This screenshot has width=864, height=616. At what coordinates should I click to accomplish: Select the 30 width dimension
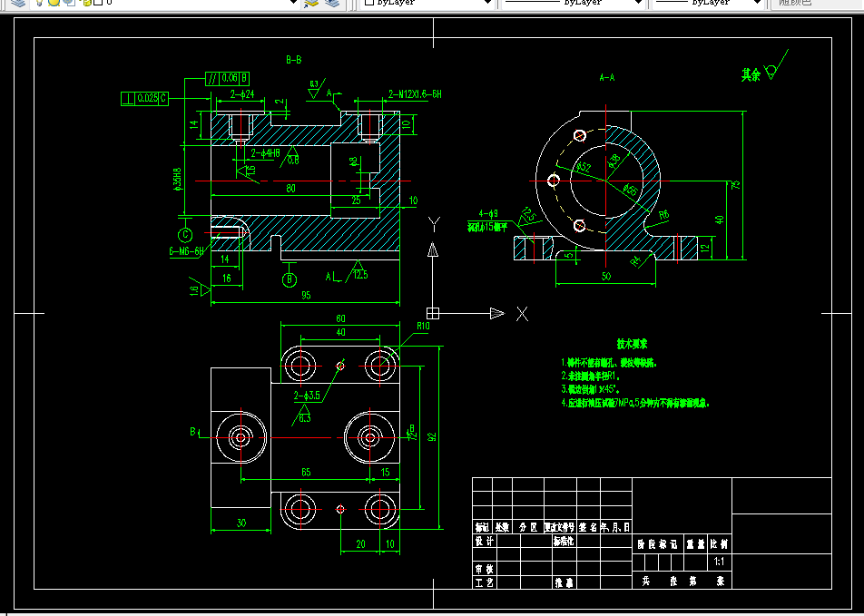click(x=241, y=523)
